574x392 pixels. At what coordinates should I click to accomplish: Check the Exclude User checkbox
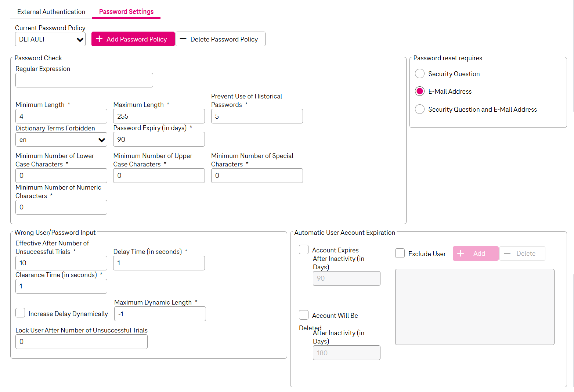point(400,253)
